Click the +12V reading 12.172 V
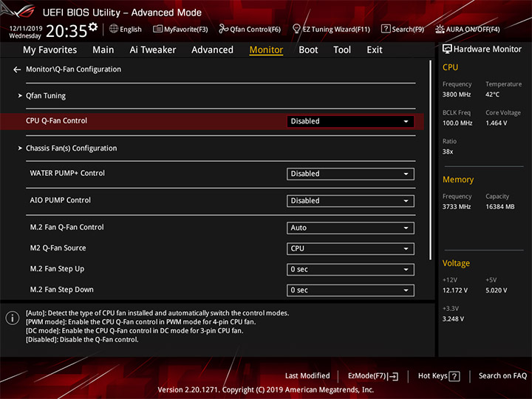The width and height of the screenshot is (532, 399). [x=455, y=290]
